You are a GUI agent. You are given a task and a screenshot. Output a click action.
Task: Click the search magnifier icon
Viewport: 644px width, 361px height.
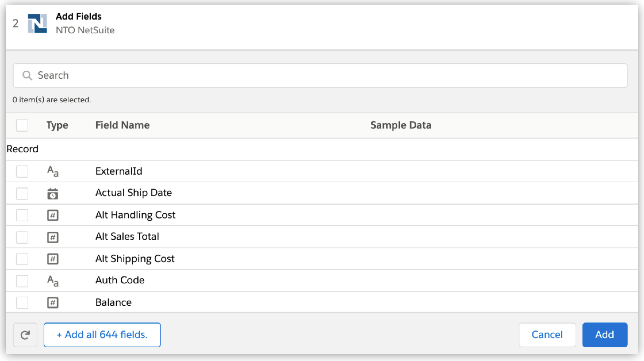pos(27,76)
